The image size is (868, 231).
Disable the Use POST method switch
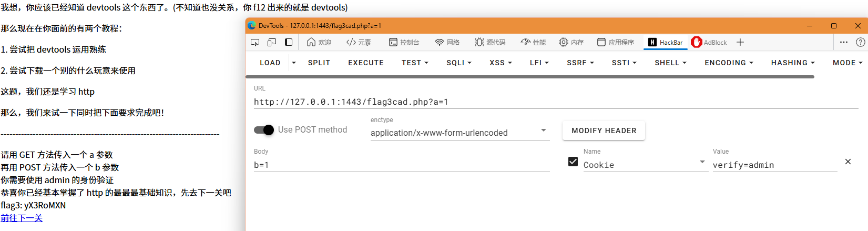(264, 130)
